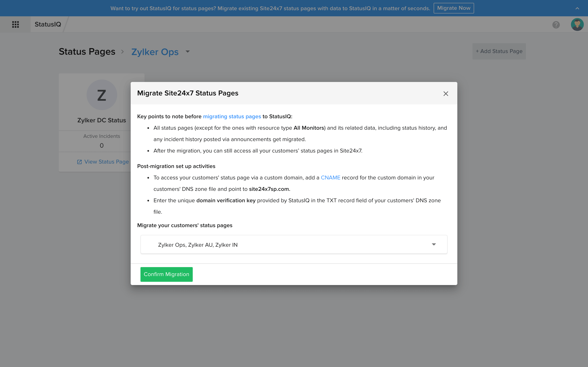Click the Status Pages breadcrumb menu item
This screenshot has width=588, height=367.
[87, 52]
